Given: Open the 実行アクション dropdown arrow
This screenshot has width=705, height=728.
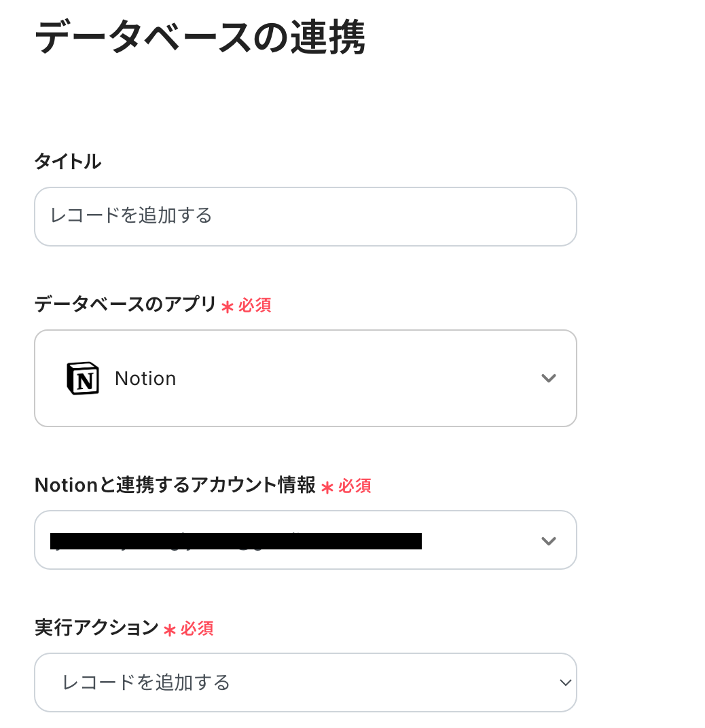Looking at the screenshot, I should coord(565,682).
